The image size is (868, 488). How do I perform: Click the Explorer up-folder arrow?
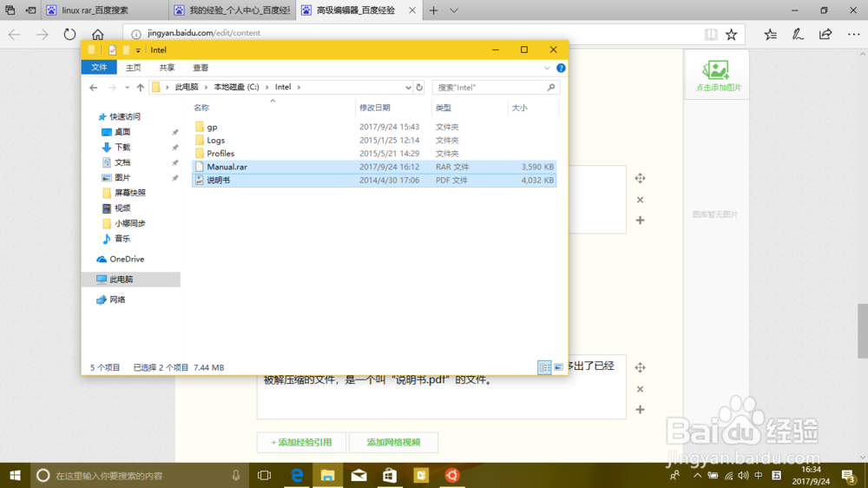pyautogui.click(x=140, y=88)
